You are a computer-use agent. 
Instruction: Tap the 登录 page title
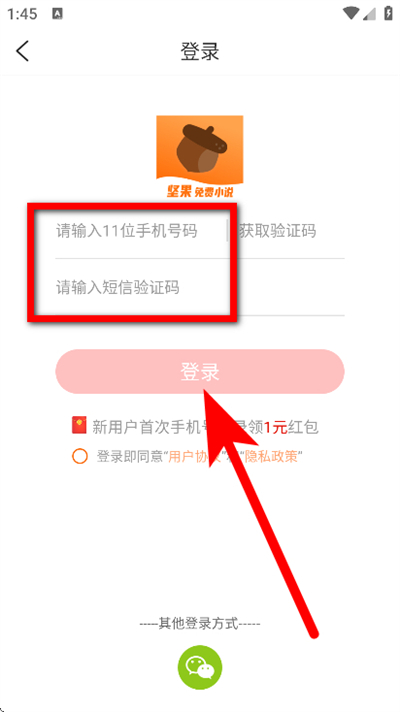click(x=200, y=51)
